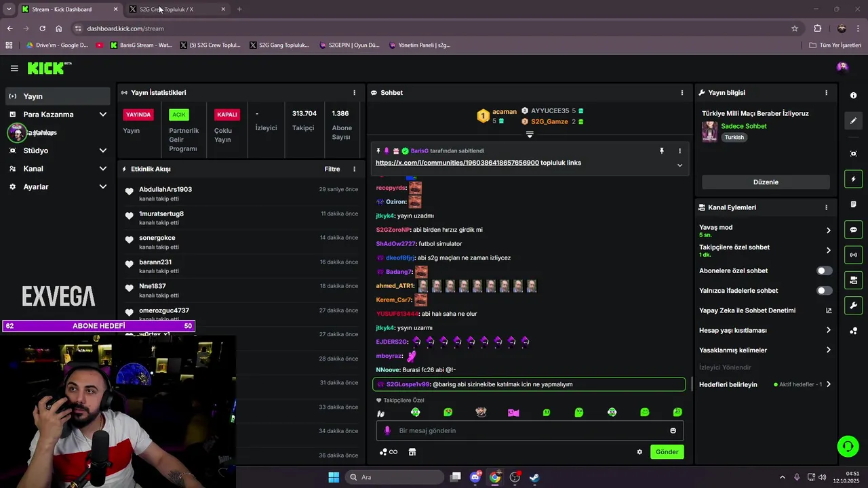Click the taskbar search box Ara
The height and width of the screenshot is (488, 868).
point(393,477)
